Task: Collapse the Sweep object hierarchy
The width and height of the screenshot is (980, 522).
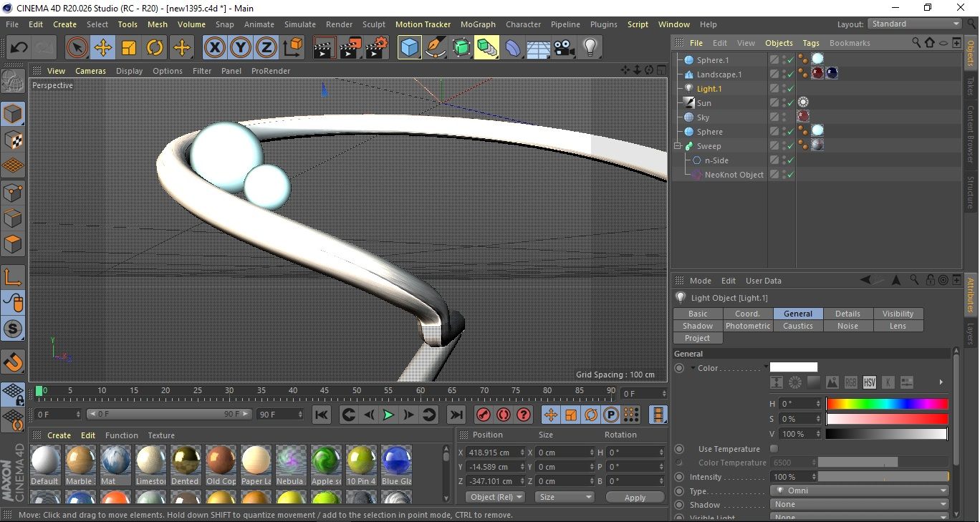Action: click(x=678, y=146)
